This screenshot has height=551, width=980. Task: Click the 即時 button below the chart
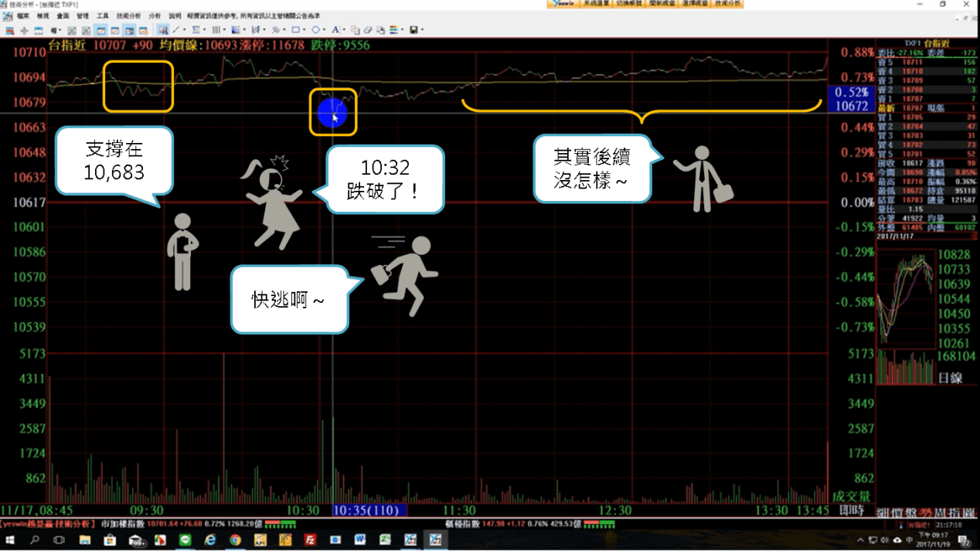851,510
